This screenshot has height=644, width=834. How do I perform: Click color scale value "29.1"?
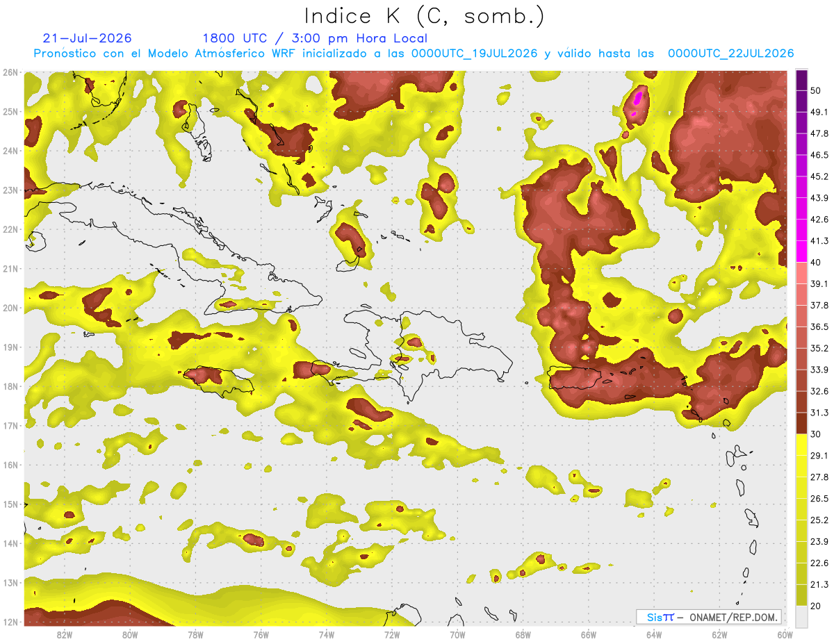pyautogui.click(x=819, y=456)
